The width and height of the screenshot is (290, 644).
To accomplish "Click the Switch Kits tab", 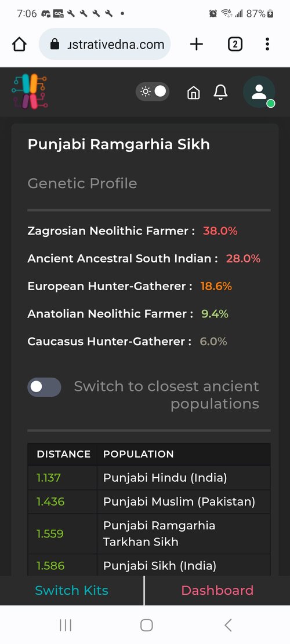I will tap(71, 590).
